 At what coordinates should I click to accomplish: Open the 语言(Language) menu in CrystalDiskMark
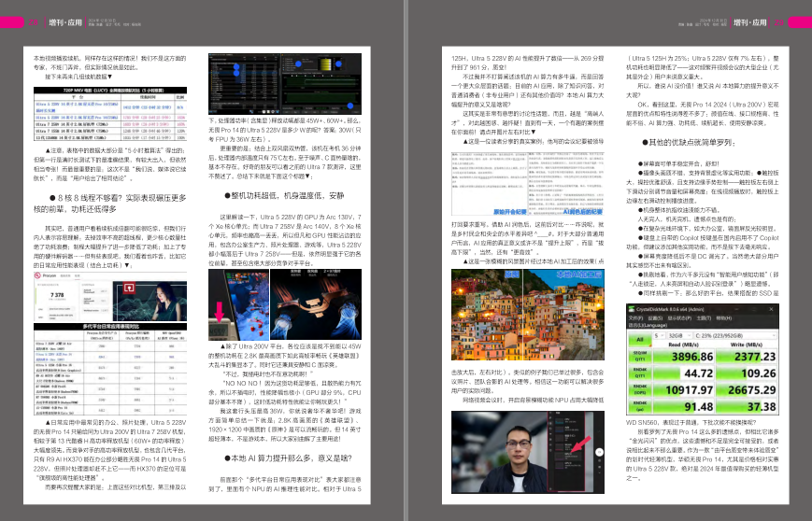tap(648, 325)
